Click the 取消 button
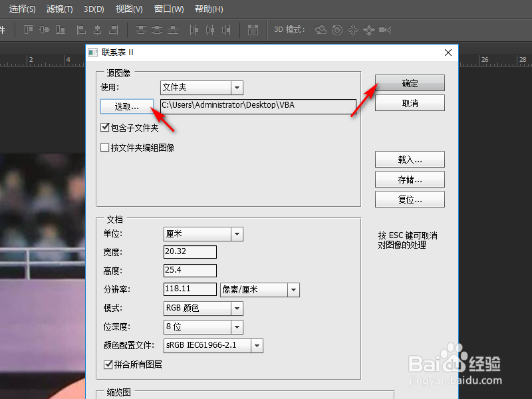The width and height of the screenshot is (532, 399). 410,103
